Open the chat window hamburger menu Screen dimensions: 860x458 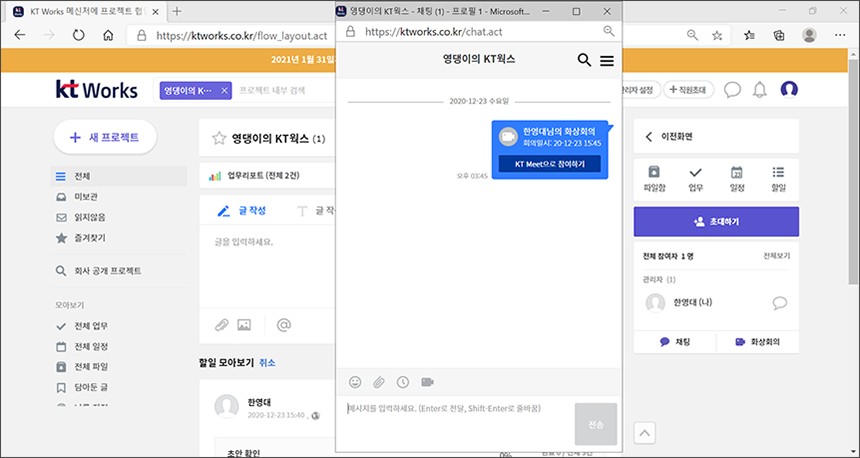(x=607, y=61)
